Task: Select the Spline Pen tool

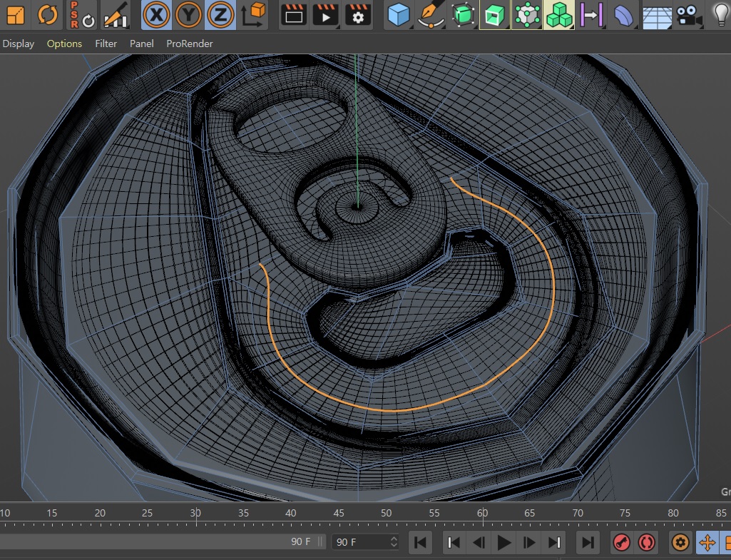Action: pyautogui.click(x=431, y=14)
